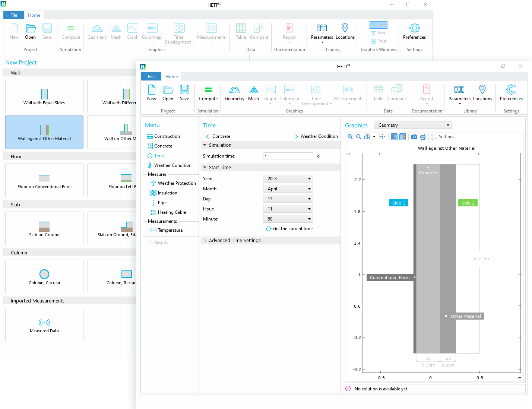The height and width of the screenshot is (409, 532).
Task: Switch to the Two graphics windows layout
Action: (x=378, y=33)
